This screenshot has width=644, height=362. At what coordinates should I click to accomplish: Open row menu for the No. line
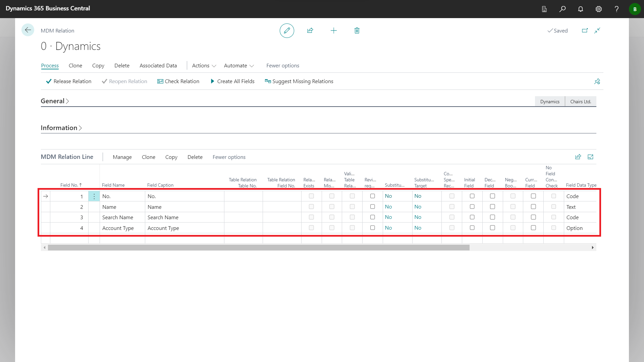pos(94,196)
